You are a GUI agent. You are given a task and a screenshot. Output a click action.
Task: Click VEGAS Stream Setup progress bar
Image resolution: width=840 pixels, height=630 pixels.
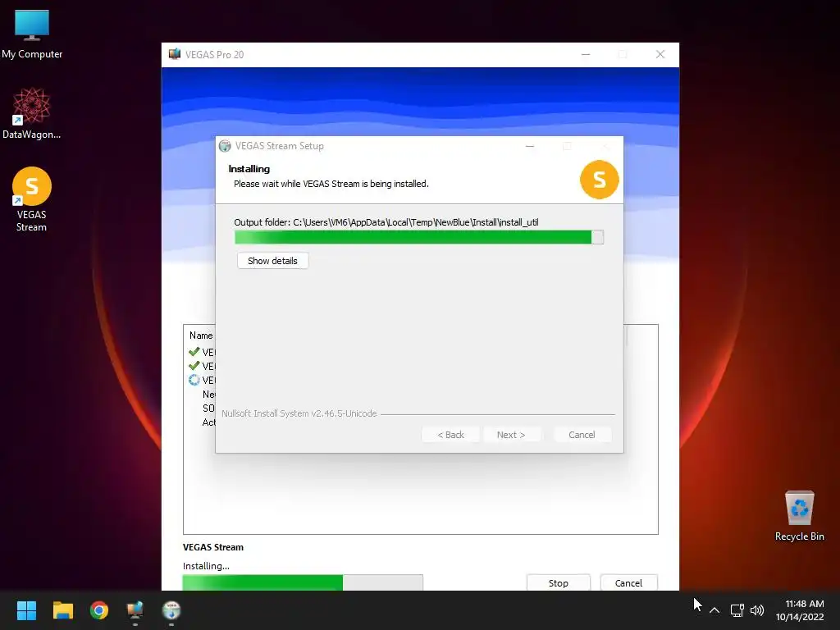point(419,237)
